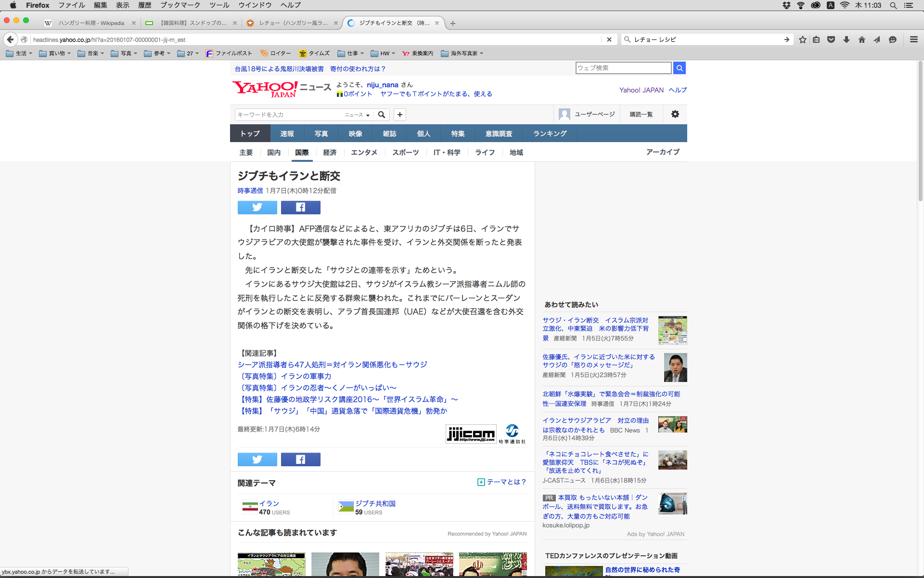
Task: Click the blue web search magnifier button
Action: (679, 68)
